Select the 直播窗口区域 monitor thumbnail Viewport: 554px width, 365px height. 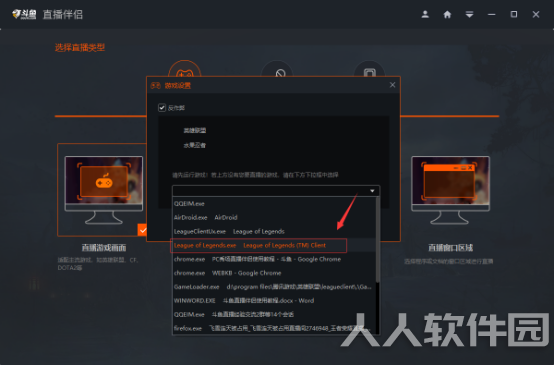point(450,190)
